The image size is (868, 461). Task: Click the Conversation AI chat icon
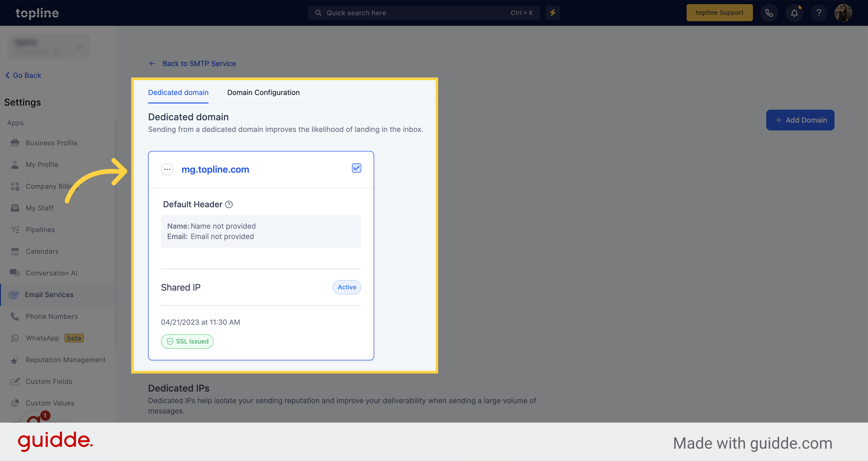[15, 273]
